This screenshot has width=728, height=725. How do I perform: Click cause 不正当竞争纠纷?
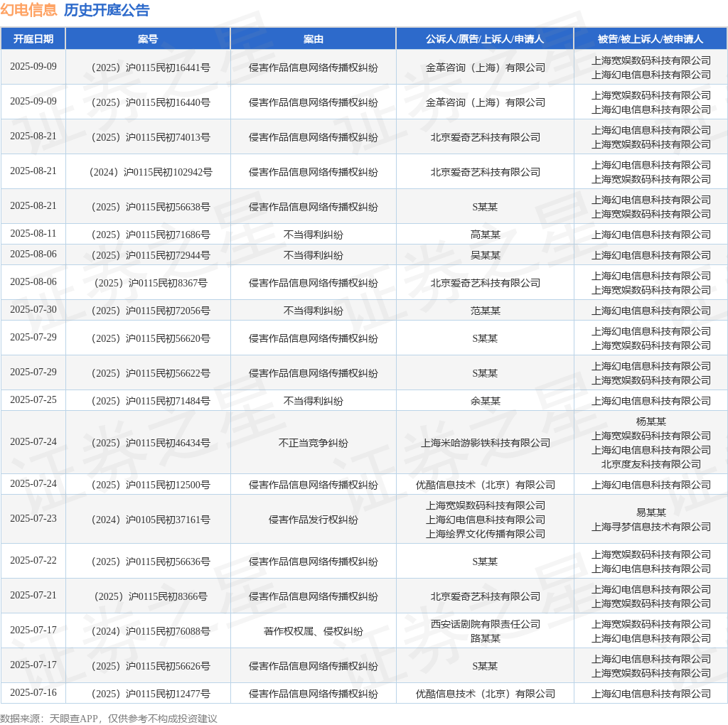[313, 443]
